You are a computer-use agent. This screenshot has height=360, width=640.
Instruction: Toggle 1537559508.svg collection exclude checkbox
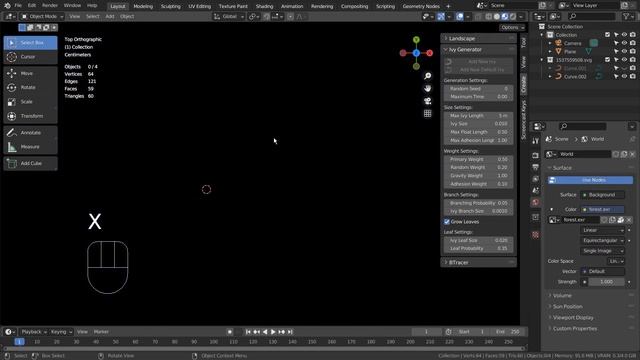point(607,60)
